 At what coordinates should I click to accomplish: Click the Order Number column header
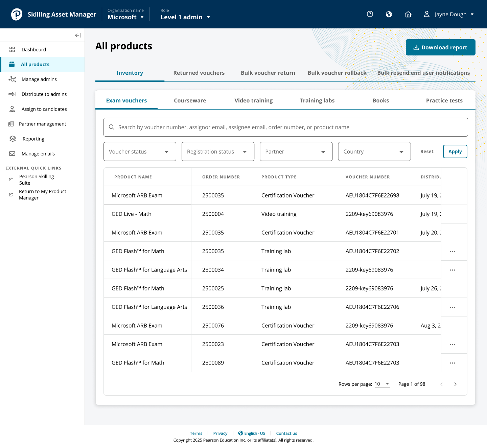pos(221,177)
